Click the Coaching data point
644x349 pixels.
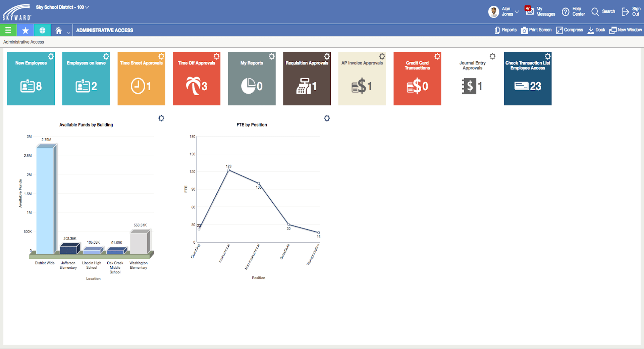pyautogui.click(x=199, y=229)
